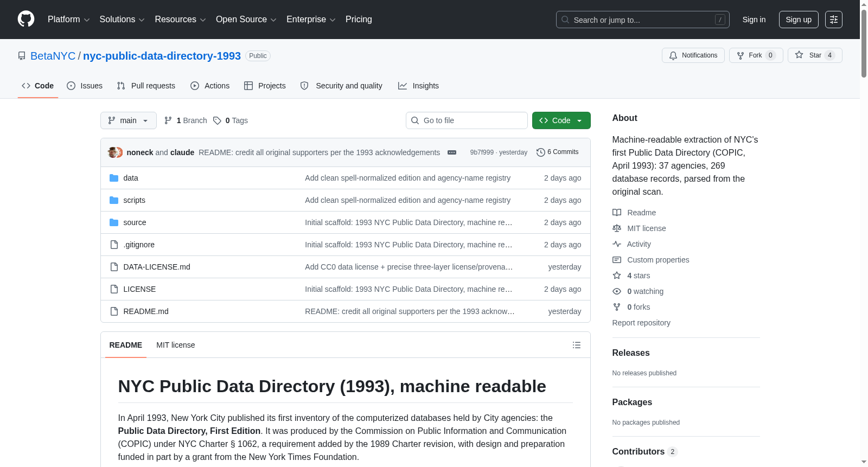Viewport: 868px width, 467px height.
Task: Open the Contributors 2 link
Action: (644, 451)
